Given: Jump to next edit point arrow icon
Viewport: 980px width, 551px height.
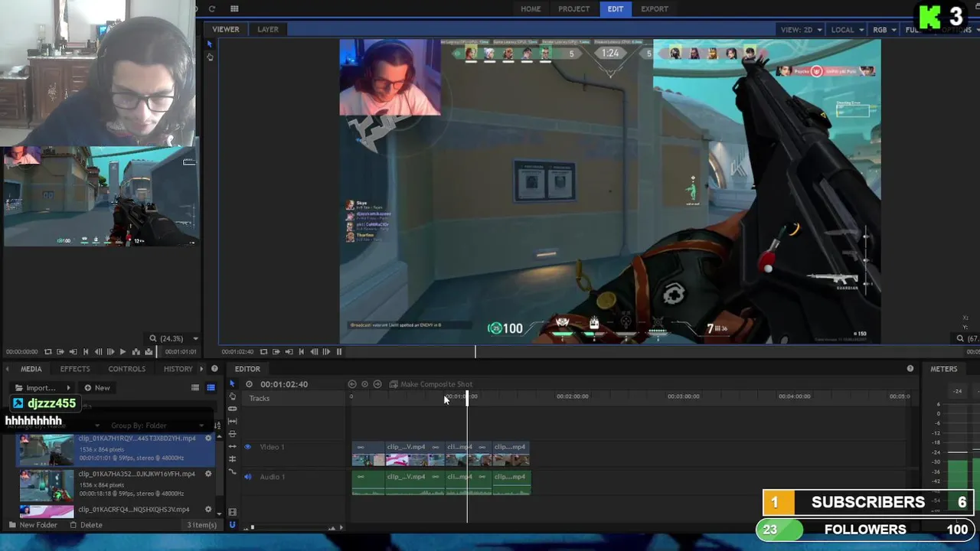Looking at the screenshot, I should click(377, 384).
